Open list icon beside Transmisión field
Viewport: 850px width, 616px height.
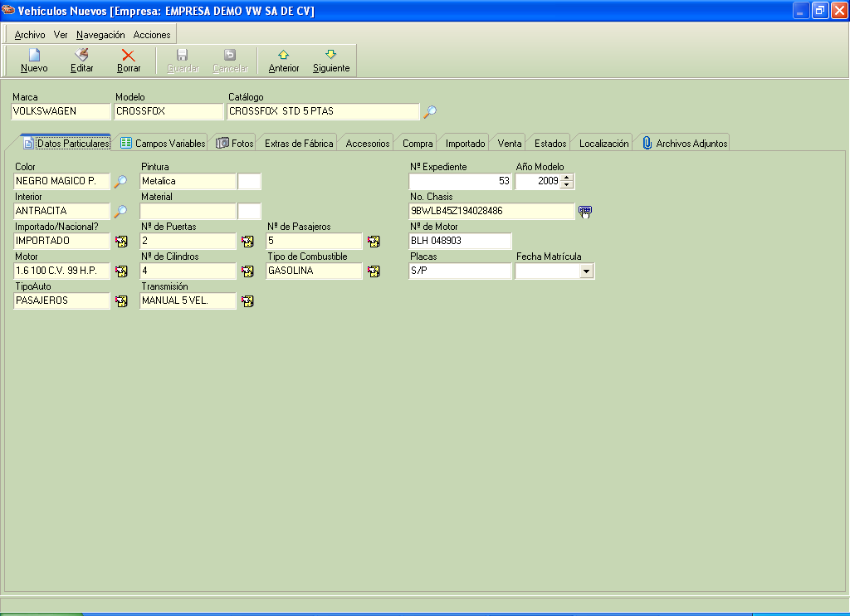(x=247, y=301)
